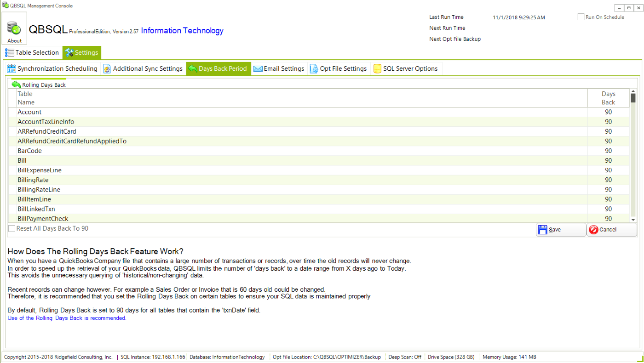Click the Deep Scan: Off status entry

(x=405, y=357)
